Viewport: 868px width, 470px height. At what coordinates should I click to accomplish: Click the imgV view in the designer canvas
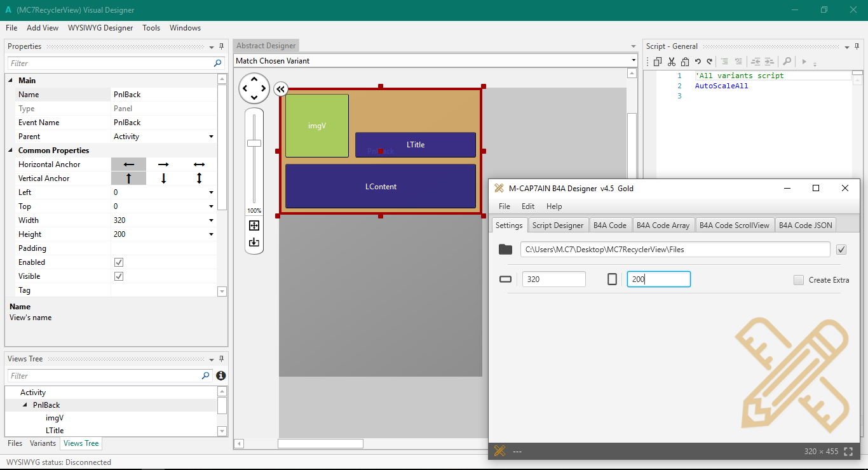point(317,126)
